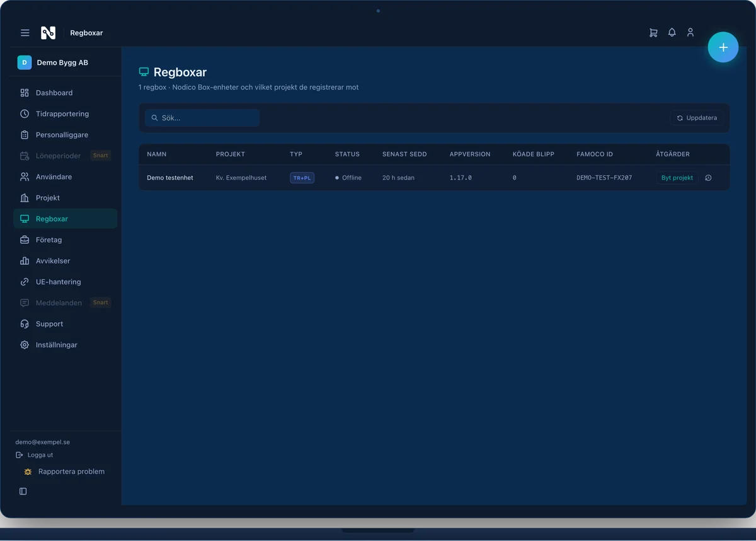Open history icon for Demo testenhet

tap(708, 178)
